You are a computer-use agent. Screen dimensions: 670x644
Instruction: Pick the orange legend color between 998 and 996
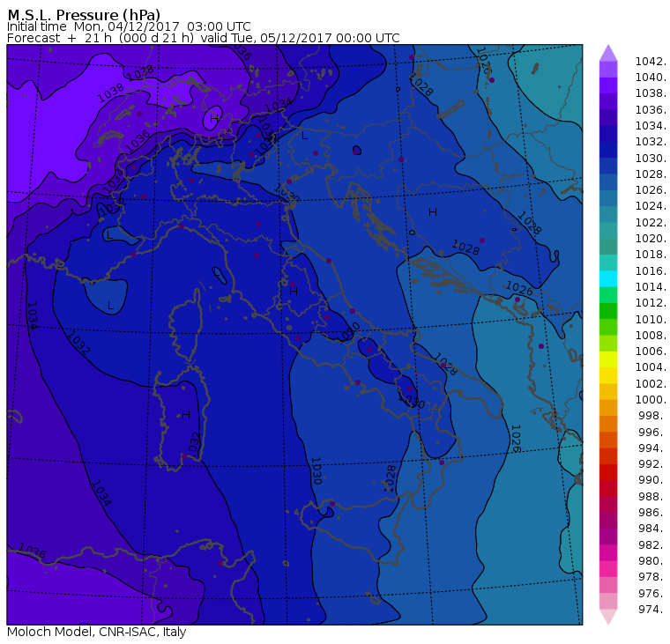[608, 424]
